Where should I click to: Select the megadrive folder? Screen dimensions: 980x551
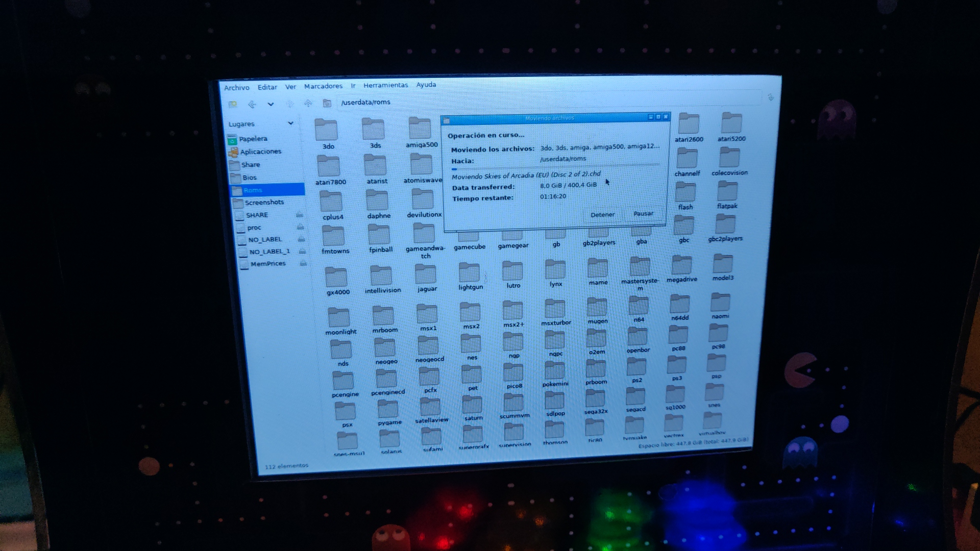coord(681,269)
